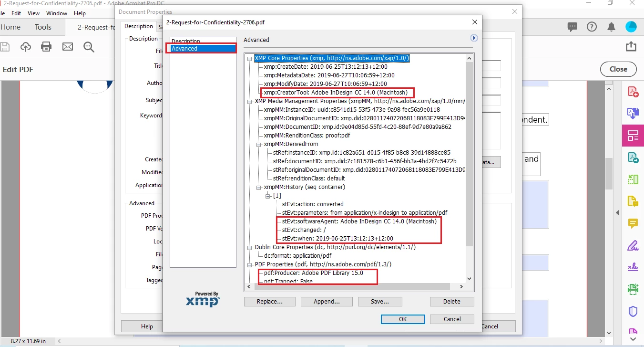The width and height of the screenshot is (644, 347).
Task: Collapse xmpMM:History seq container node
Action: pos(259,187)
